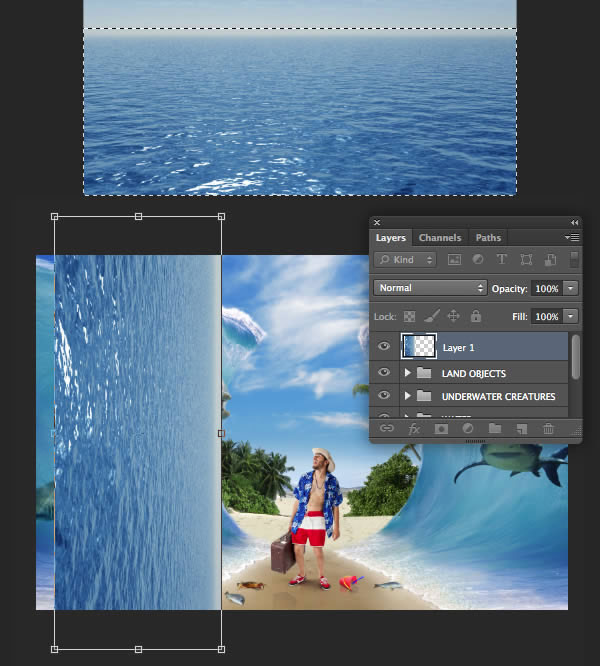600x666 pixels.
Task: Click the Opacity value field
Action: pyautogui.click(x=546, y=288)
